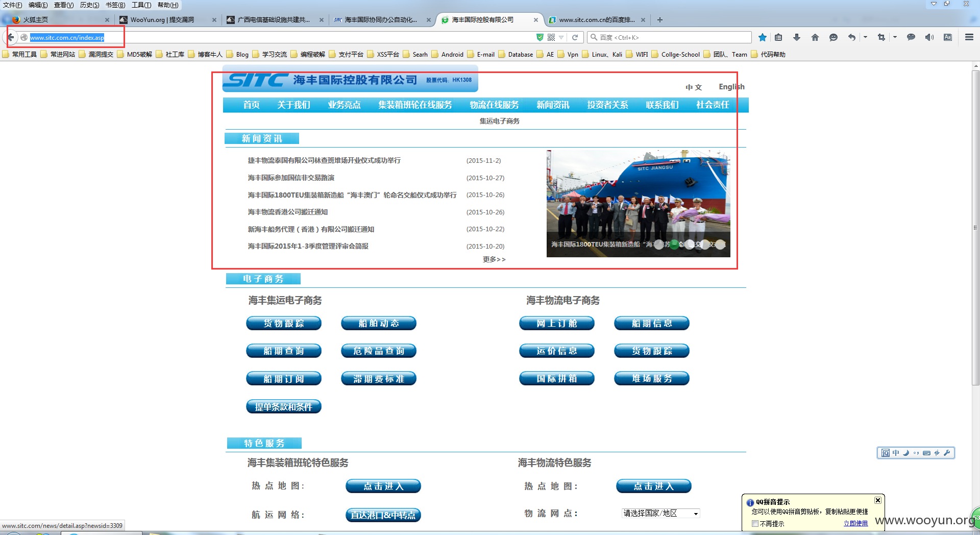Close the QQ拼音提示 popup
Image resolution: width=980 pixels, height=535 pixels.
pyautogui.click(x=878, y=500)
